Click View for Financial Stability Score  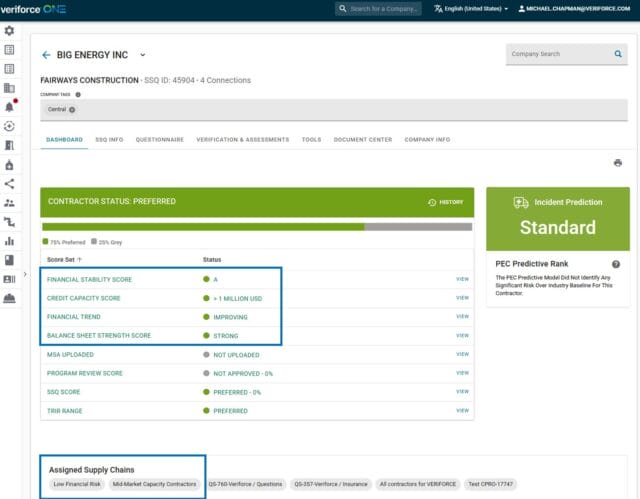coord(462,279)
